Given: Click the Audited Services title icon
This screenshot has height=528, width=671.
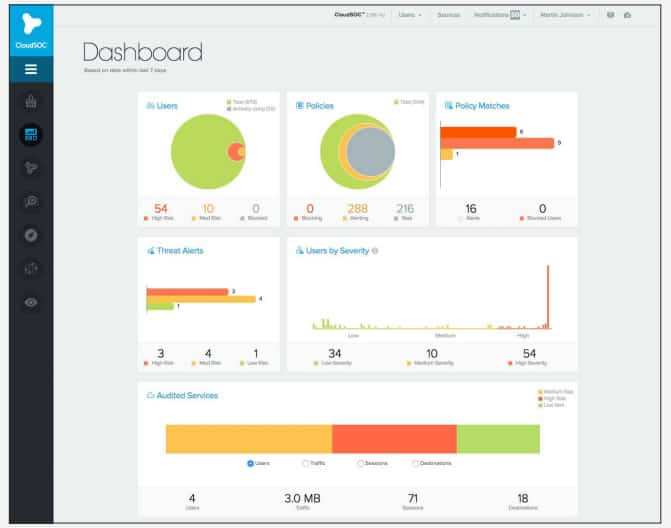Looking at the screenshot, I should (x=150, y=395).
